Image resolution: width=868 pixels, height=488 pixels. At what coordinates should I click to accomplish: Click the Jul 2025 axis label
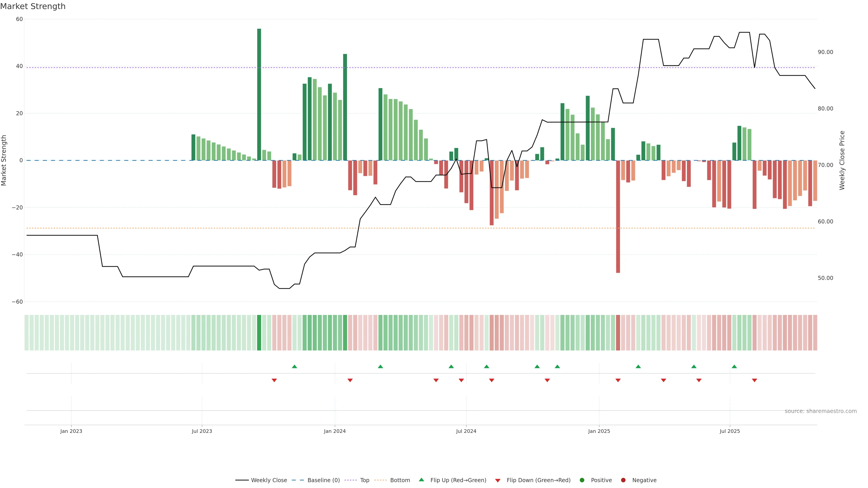[729, 431]
